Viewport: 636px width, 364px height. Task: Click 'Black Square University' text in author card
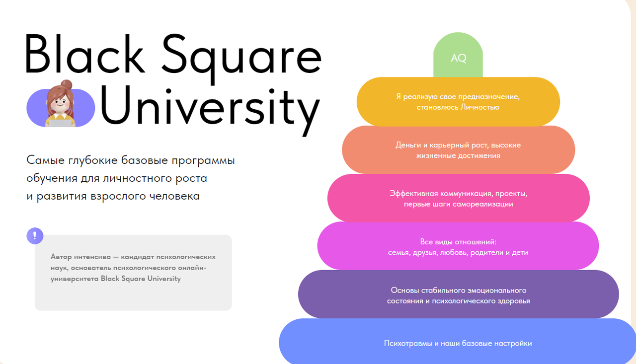141,279
